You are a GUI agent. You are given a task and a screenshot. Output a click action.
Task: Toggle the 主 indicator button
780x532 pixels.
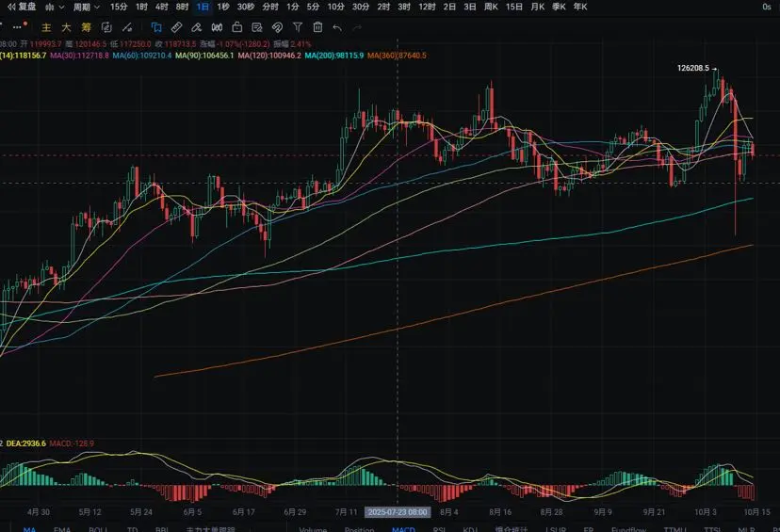point(46,27)
